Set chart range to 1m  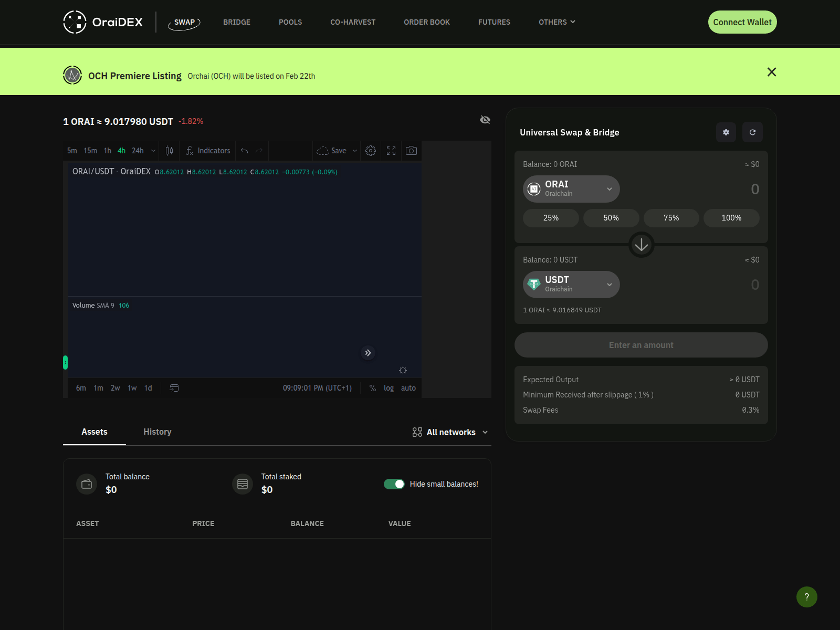point(98,388)
